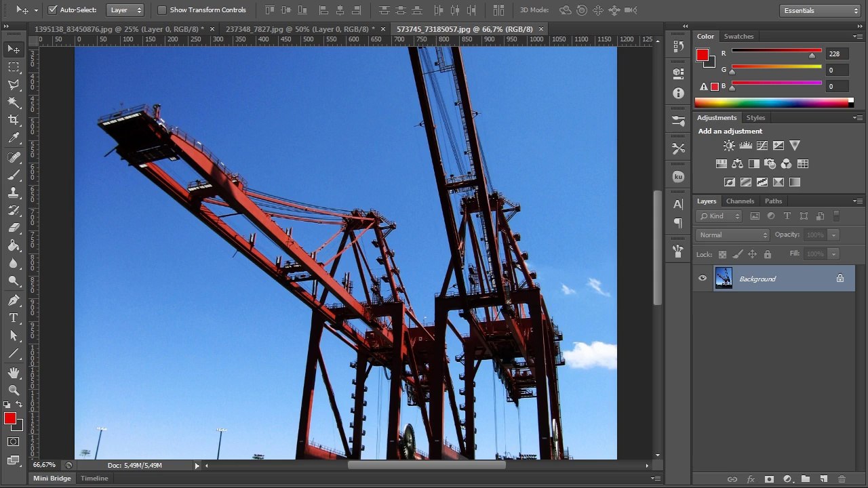The height and width of the screenshot is (488, 868).
Task: Choose the Blur tool
Action: [14, 264]
